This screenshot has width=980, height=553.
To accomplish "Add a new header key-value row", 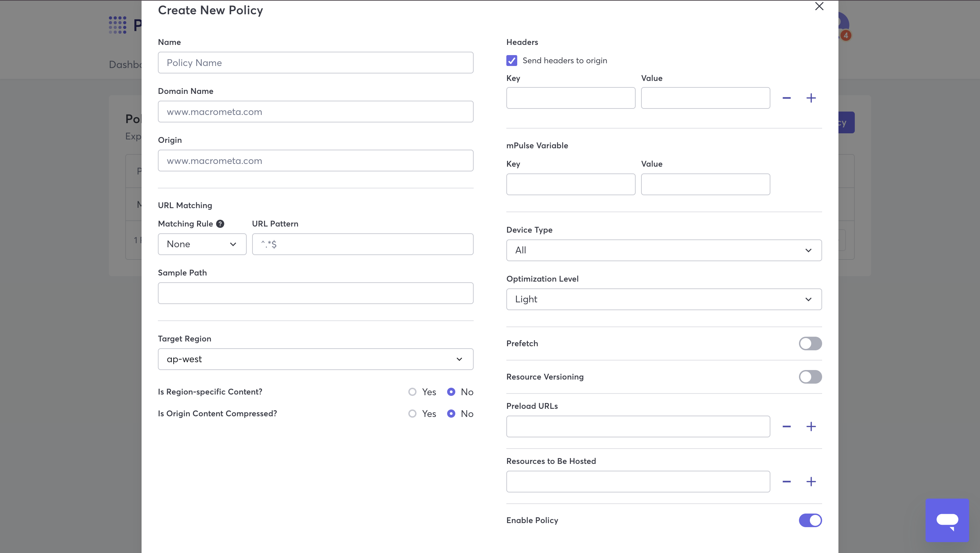I will tap(811, 98).
